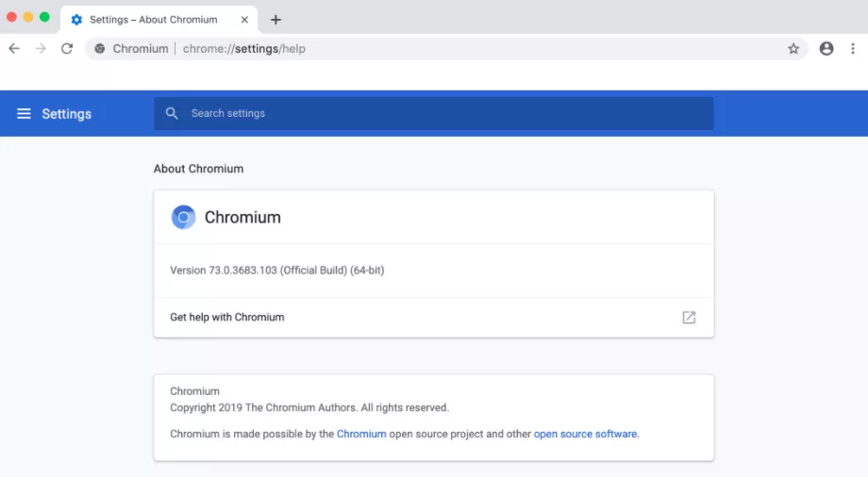Select the Settings – About Chromium tab
Viewport: 868px width, 477px height.
point(159,20)
